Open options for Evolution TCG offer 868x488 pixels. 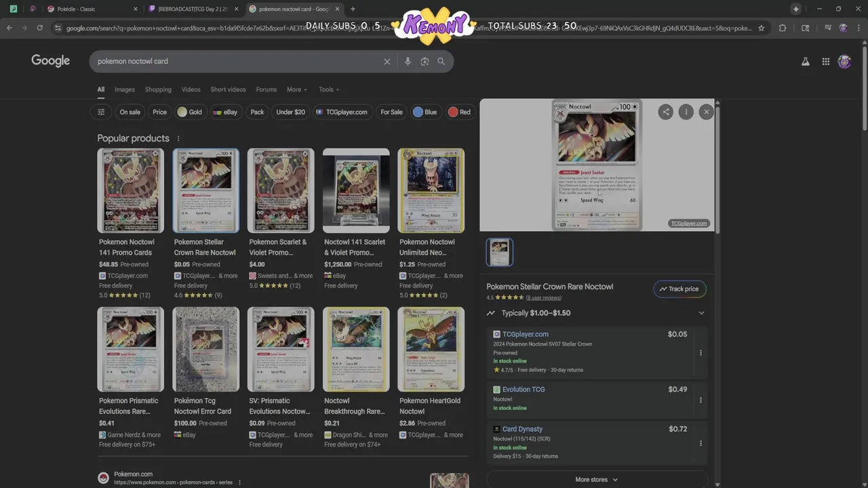(701, 400)
